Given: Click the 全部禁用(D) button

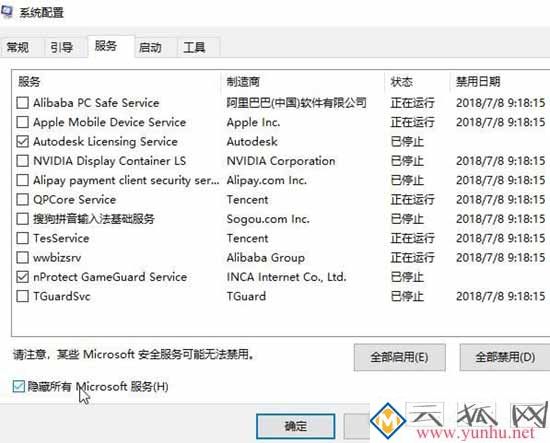Looking at the screenshot, I should coord(505,357).
